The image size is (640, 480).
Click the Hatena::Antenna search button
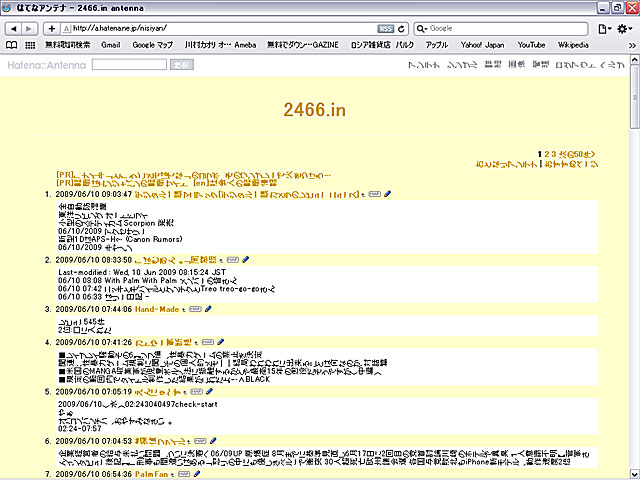coord(181,64)
